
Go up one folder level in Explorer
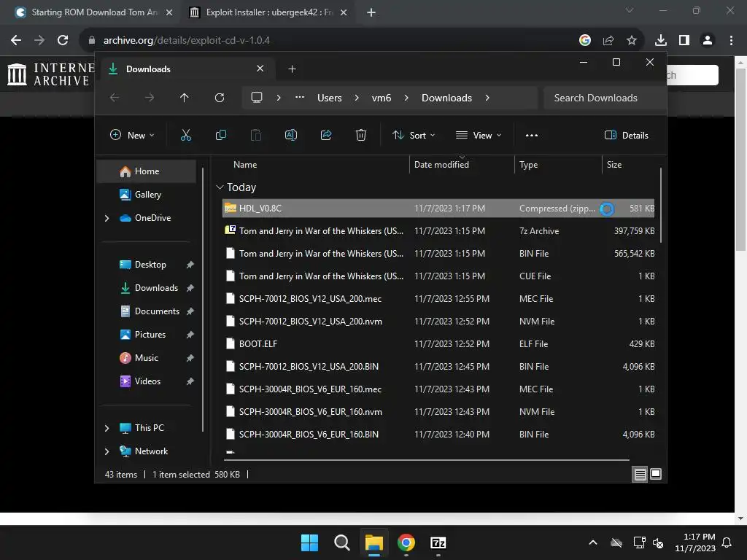(185, 98)
